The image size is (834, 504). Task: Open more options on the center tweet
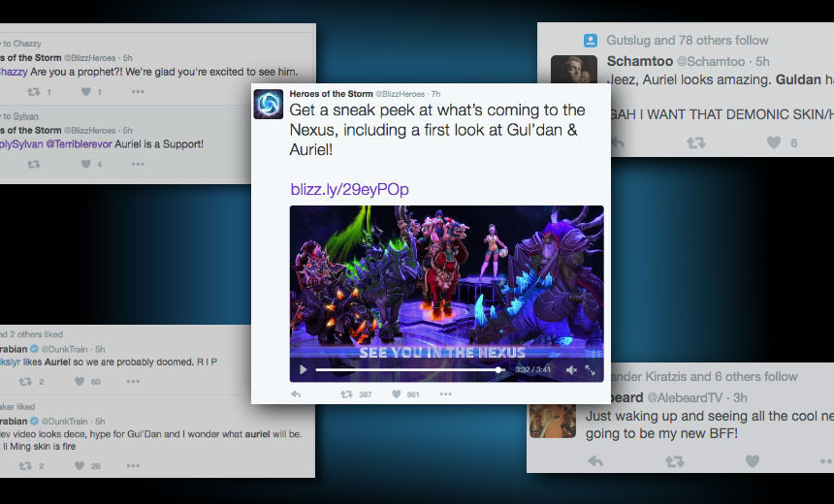point(446,394)
